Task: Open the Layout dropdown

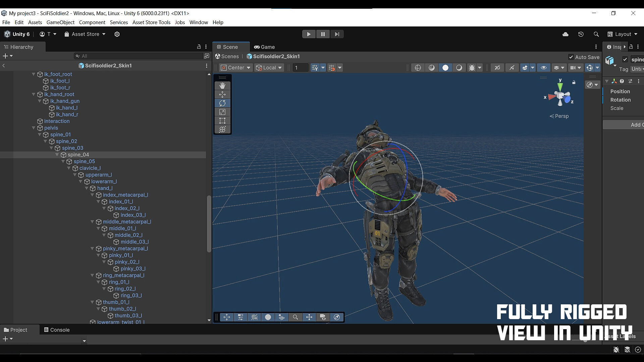Action: click(623, 34)
